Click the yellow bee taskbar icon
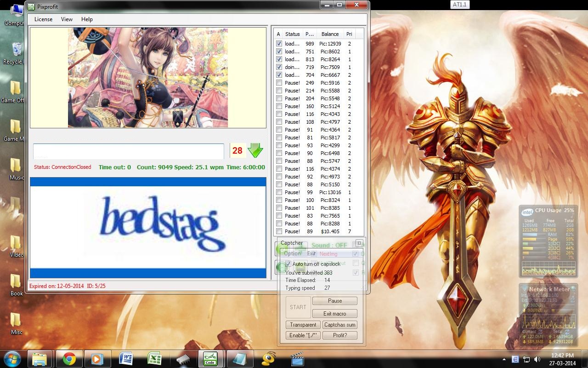The width and height of the screenshot is (588, 368). pos(268,359)
